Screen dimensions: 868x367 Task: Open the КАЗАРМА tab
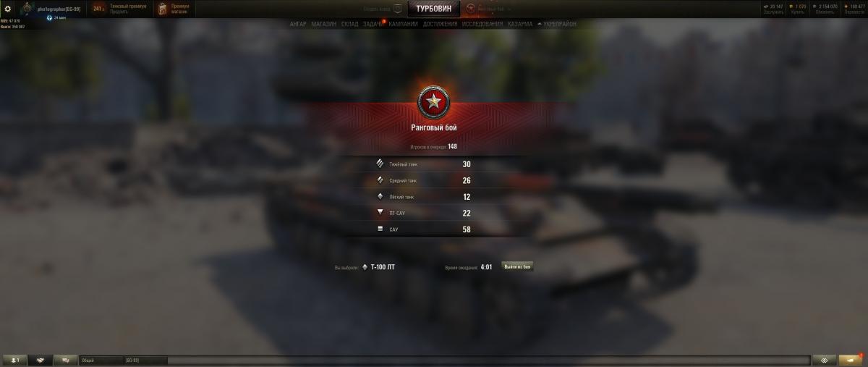[520, 24]
